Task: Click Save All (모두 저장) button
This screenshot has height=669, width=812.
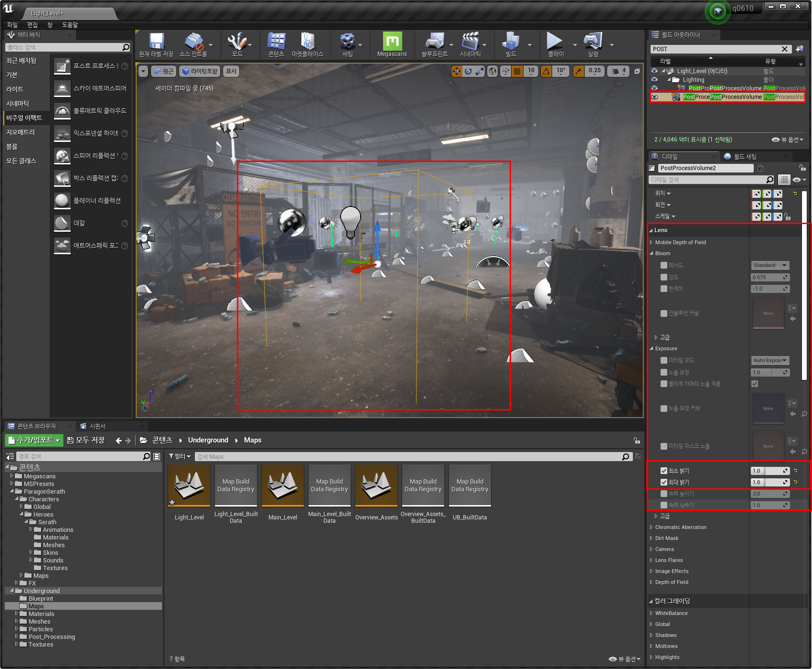Action: click(x=86, y=440)
